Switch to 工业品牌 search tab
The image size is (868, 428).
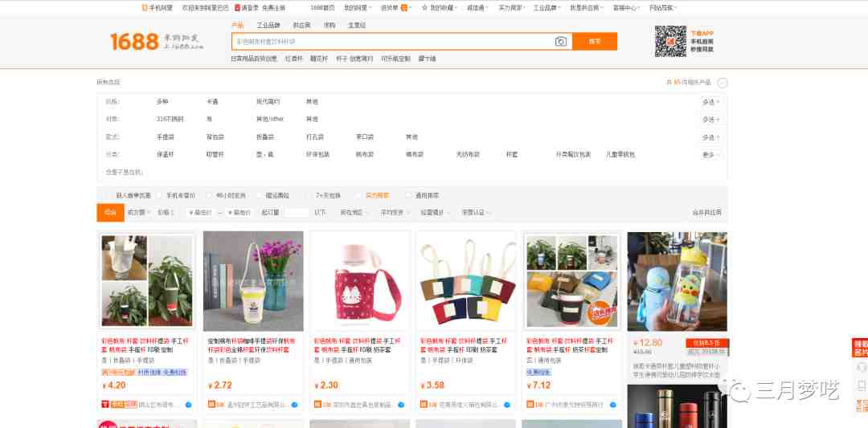(x=268, y=26)
